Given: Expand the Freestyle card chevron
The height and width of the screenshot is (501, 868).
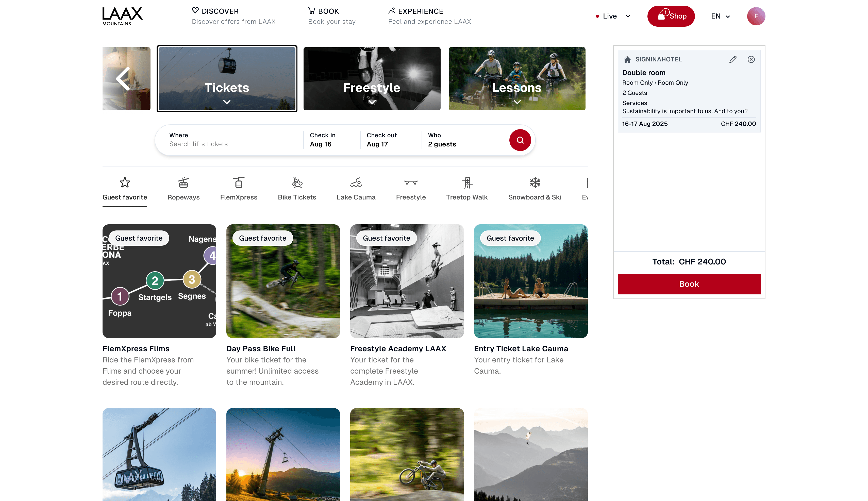Looking at the screenshot, I should [372, 102].
